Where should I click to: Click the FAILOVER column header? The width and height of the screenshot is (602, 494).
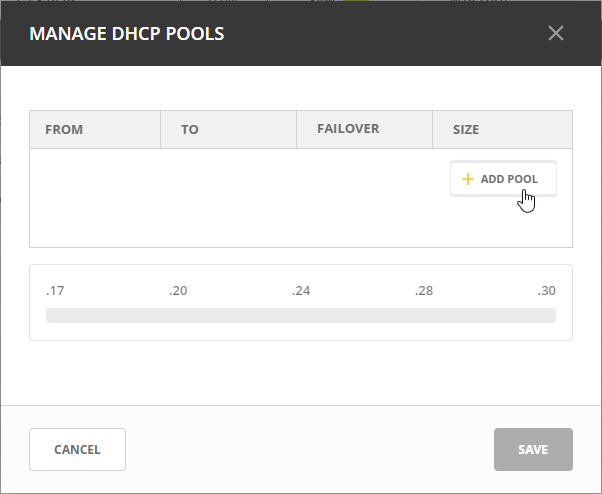348,129
